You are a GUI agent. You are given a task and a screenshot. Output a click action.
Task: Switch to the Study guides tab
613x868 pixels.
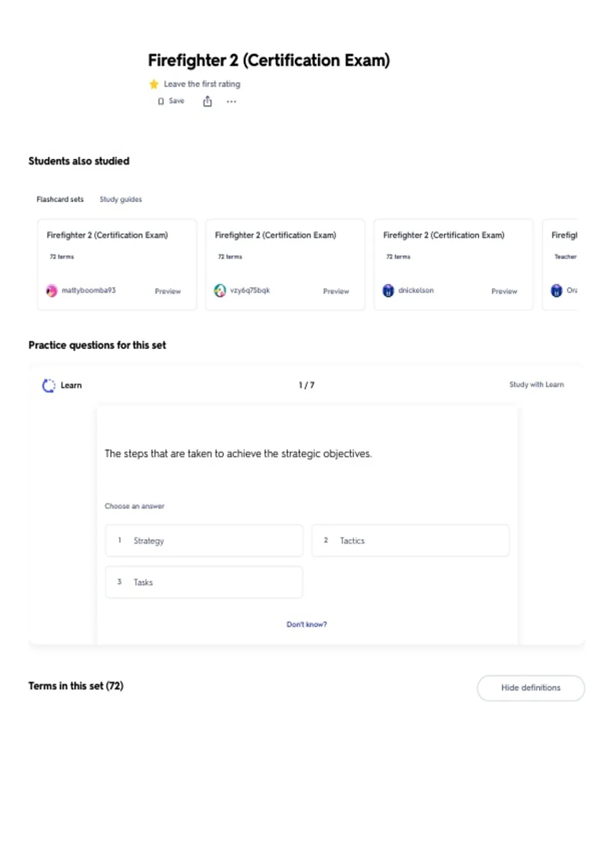(121, 199)
